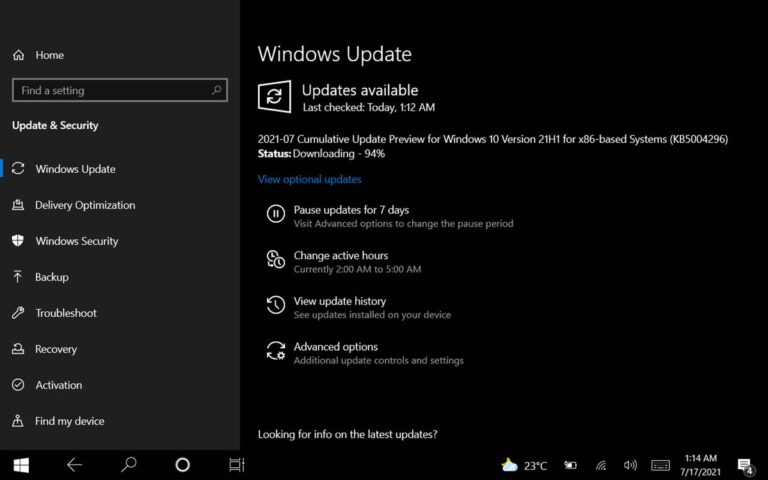Click Looking for info on latest updates text
Image resolution: width=768 pixels, height=480 pixels.
(347, 434)
